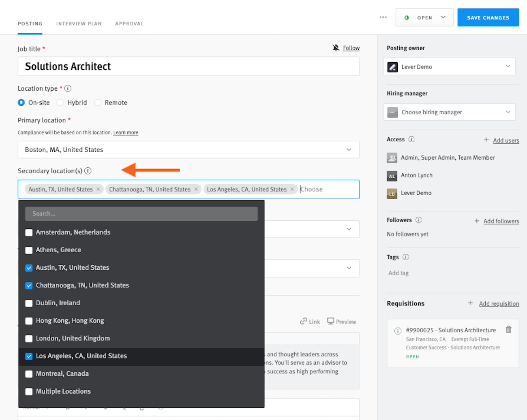
Task: Select the Remote location type
Action: point(98,102)
